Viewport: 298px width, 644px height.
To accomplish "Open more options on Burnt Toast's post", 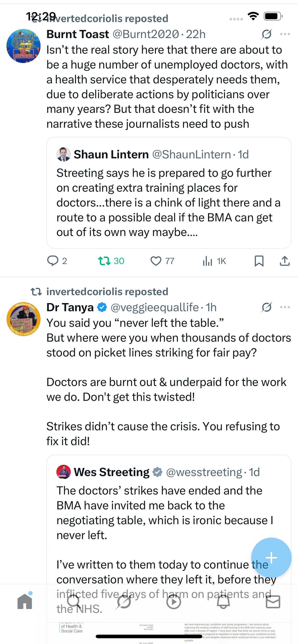I will [285, 34].
